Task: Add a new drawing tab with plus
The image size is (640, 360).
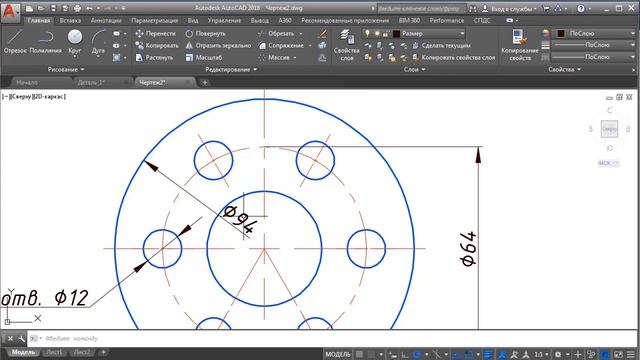Action: [204, 82]
